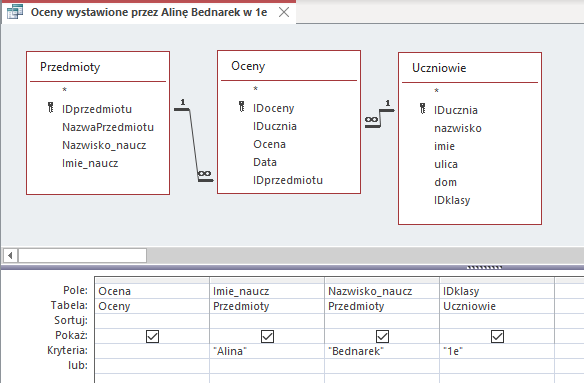
Task: Click the pane splitter grip handle
Action: 484,267
